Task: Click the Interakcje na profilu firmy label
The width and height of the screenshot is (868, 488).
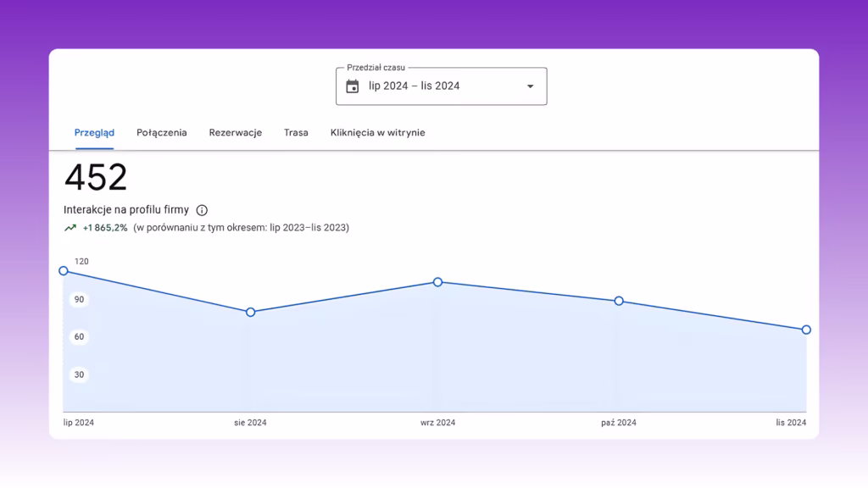Action: coord(126,210)
